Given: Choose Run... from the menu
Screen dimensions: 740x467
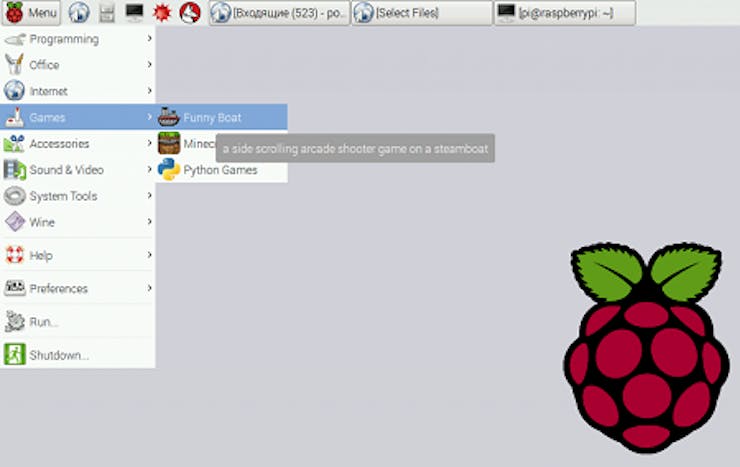Looking at the screenshot, I should coord(78,322).
